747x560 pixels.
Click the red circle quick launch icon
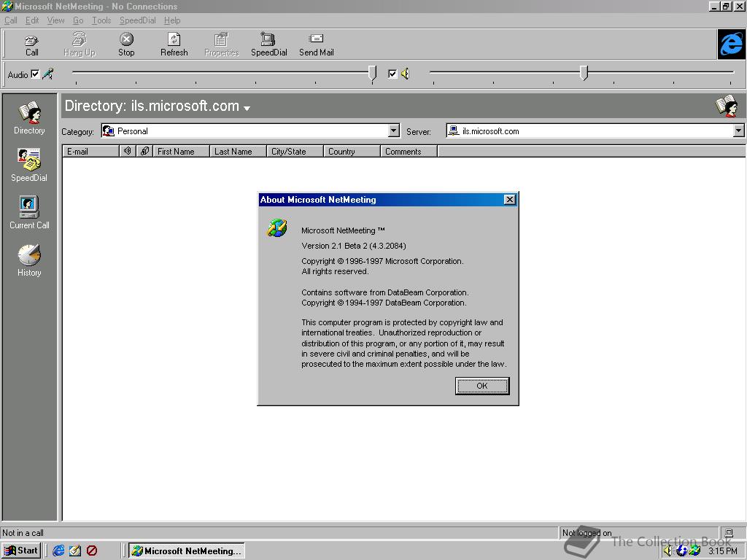click(91, 551)
